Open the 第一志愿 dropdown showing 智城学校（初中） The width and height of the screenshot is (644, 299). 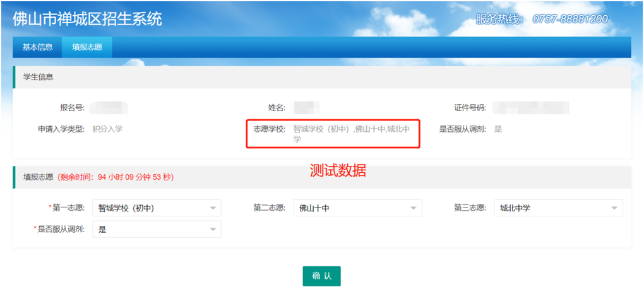click(157, 208)
